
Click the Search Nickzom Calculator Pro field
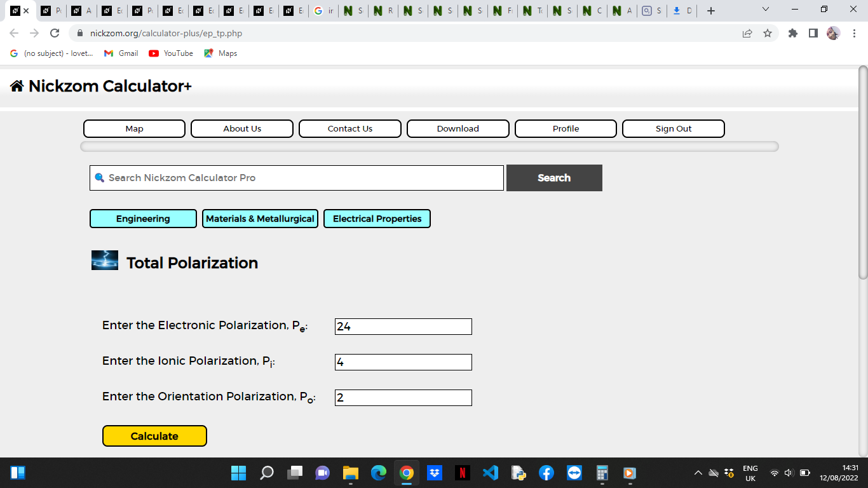(x=297, y=178)
